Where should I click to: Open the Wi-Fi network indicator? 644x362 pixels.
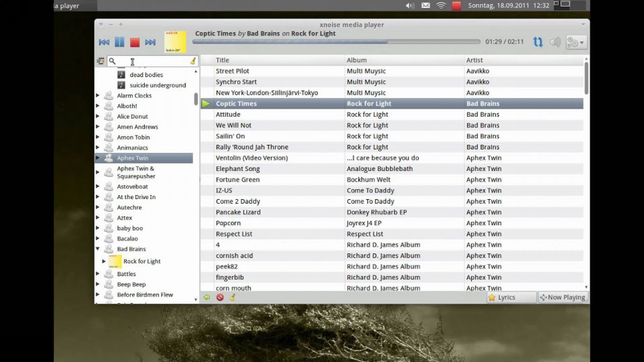coord(441,6)
